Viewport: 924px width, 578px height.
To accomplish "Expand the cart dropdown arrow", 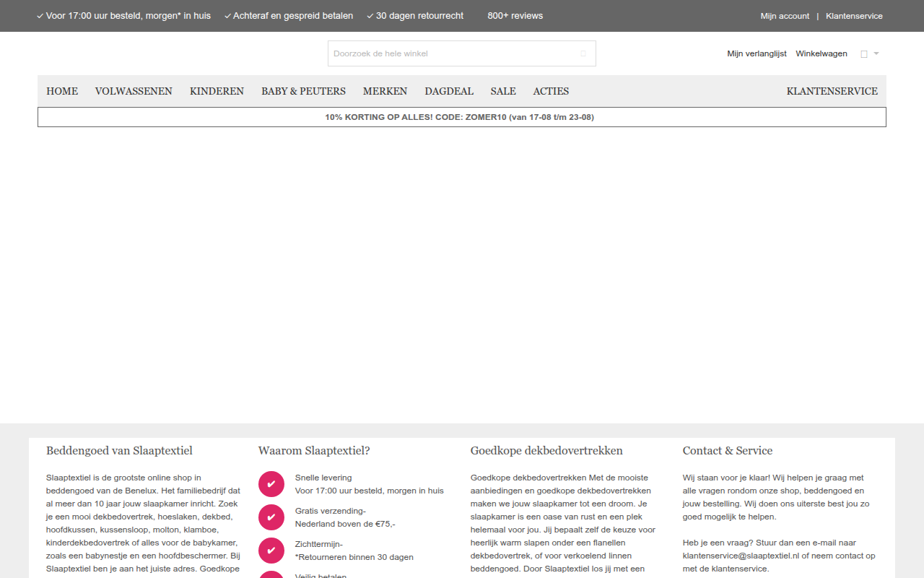I will coord(876,53).
